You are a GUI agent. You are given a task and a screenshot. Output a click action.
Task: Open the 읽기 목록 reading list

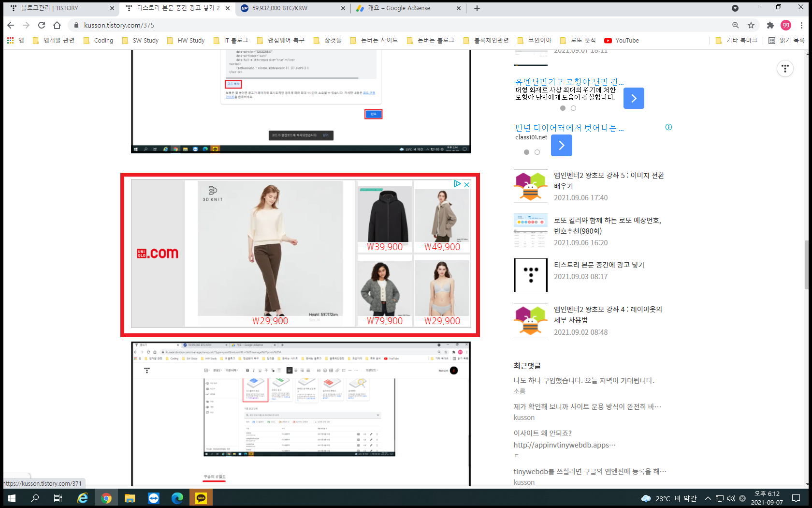tap(787, 41)
